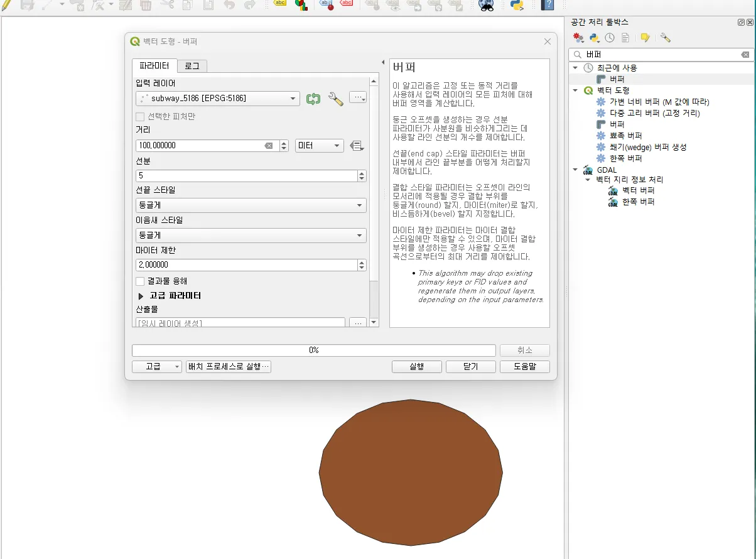Switch to the 로그 tab
The width and height of the screenshot is (756, 559).
tap(192, 65)
